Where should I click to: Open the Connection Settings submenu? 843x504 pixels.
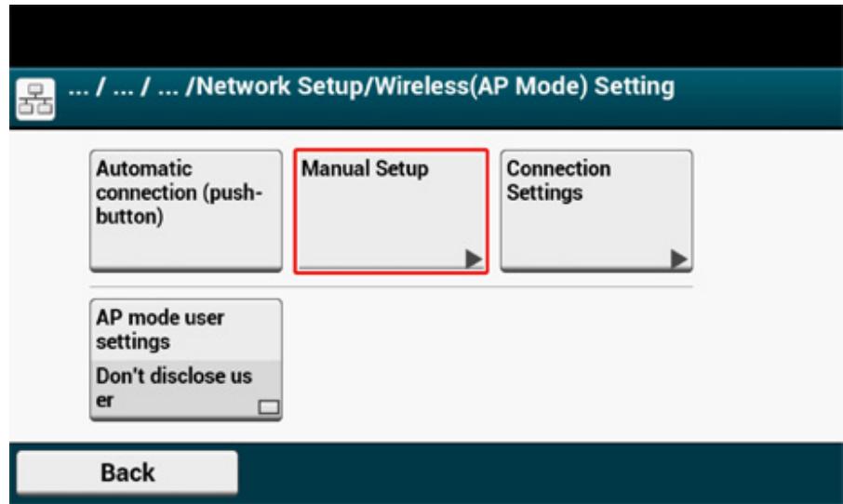pyautogui.click(x=596, y=210)
